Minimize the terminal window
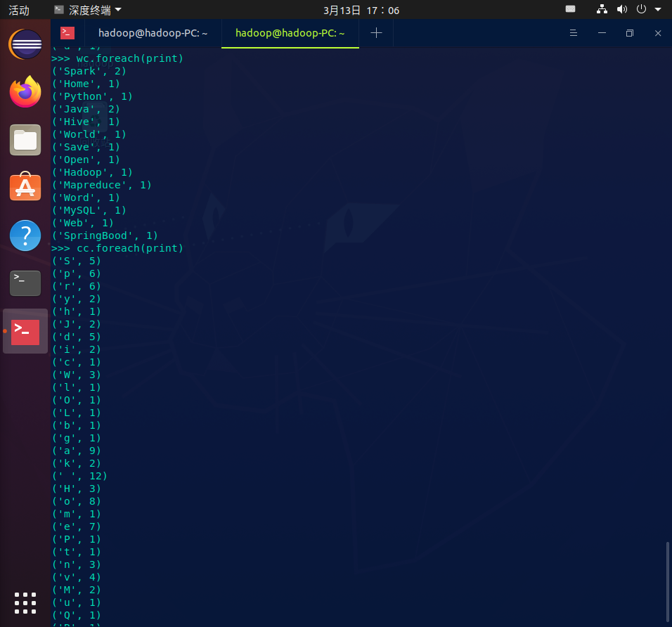The width and height of the screenshot is (672, 627). (x=602, y=33)
